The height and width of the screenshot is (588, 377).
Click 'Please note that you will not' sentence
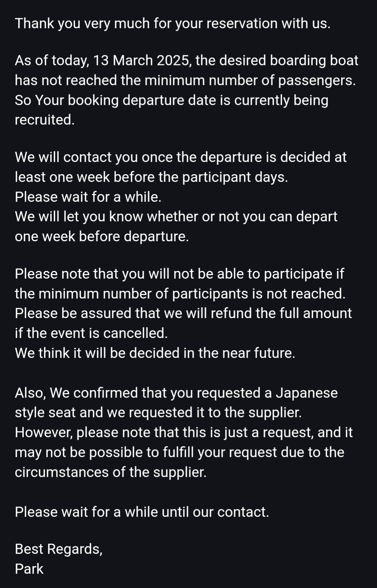tap(180, 274)
